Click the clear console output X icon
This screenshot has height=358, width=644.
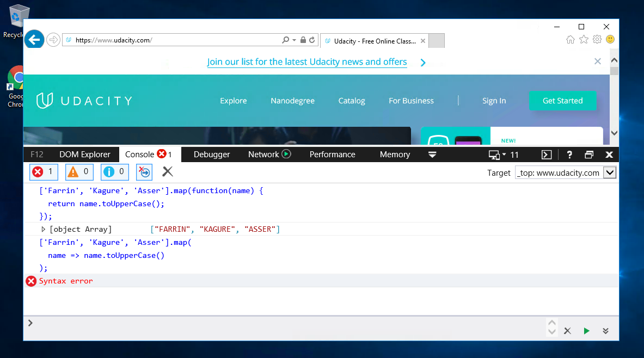[x=168, y=172]
